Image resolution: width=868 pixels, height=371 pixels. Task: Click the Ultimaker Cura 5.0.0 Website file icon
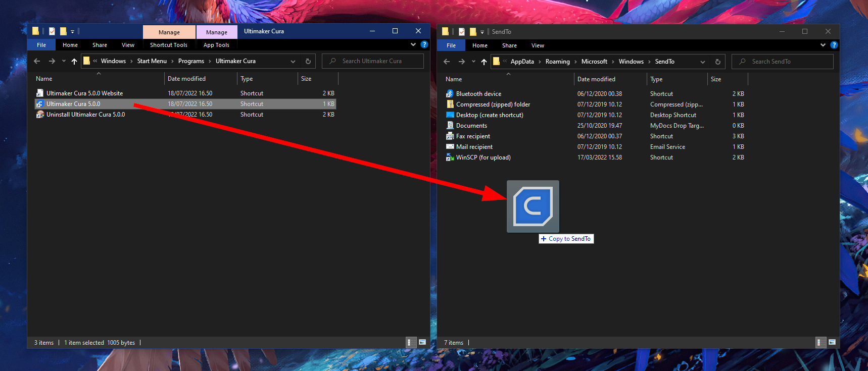[40, 93]
